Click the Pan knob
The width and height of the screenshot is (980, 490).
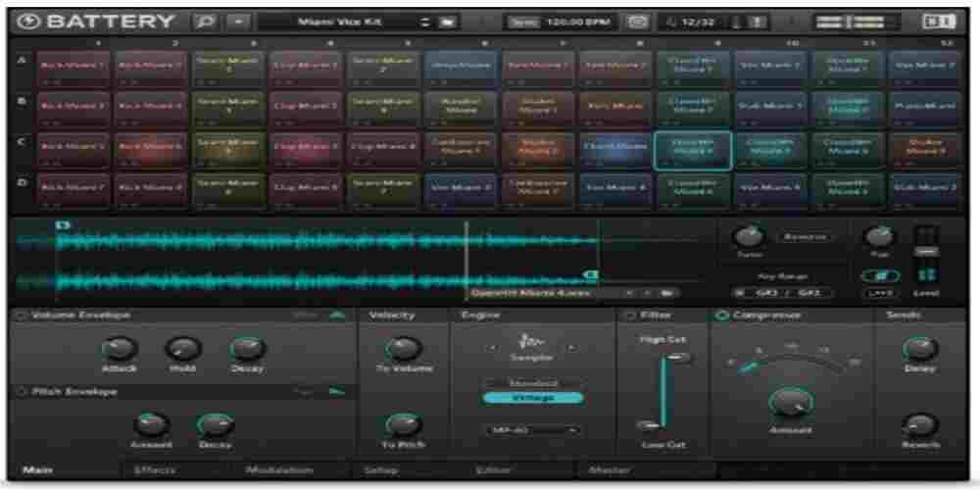[x=877, y=237]
